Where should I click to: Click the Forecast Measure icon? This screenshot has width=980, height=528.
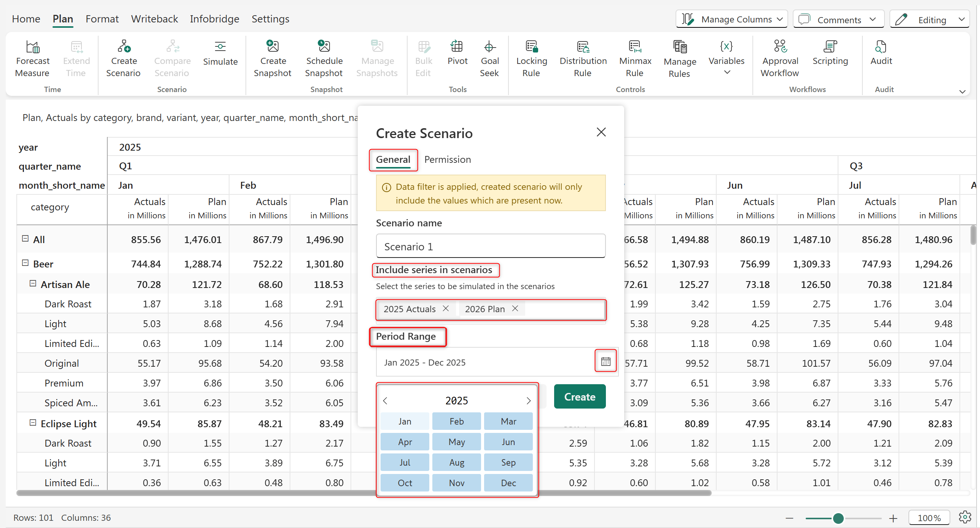(33, 47)
